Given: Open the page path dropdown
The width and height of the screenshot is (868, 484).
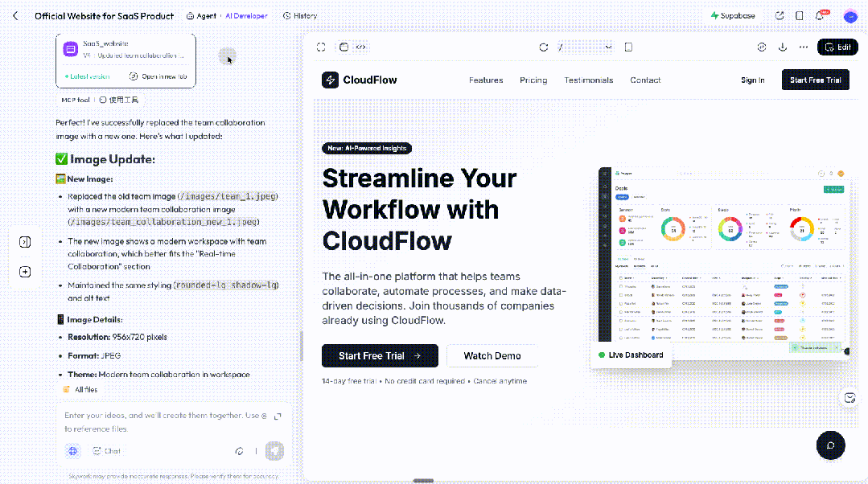Looking at the screenshot, I should [x=586, y=47].
